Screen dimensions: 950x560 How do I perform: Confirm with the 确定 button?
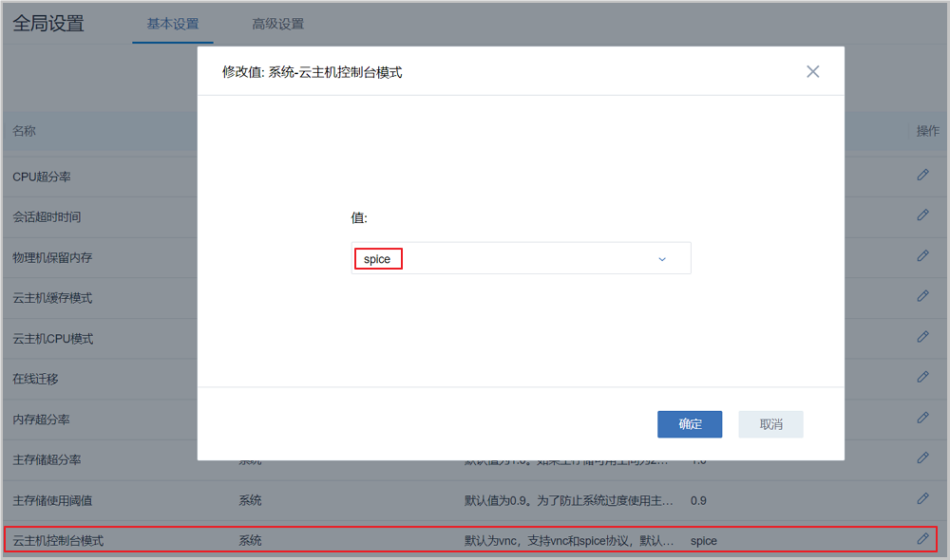click(x=690, y=424)
